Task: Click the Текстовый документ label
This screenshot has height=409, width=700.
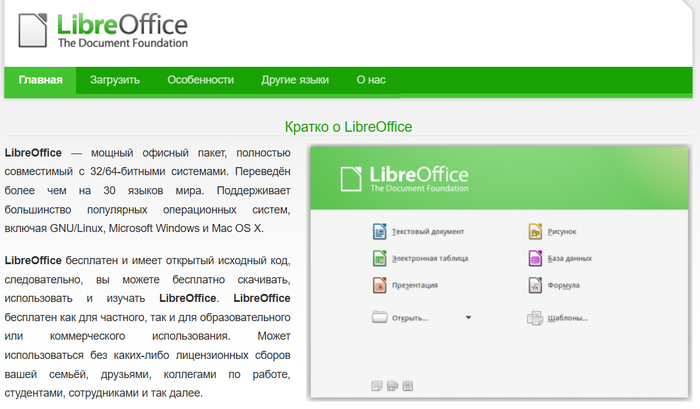Action: pyautogui.click(x=428, y=232)
